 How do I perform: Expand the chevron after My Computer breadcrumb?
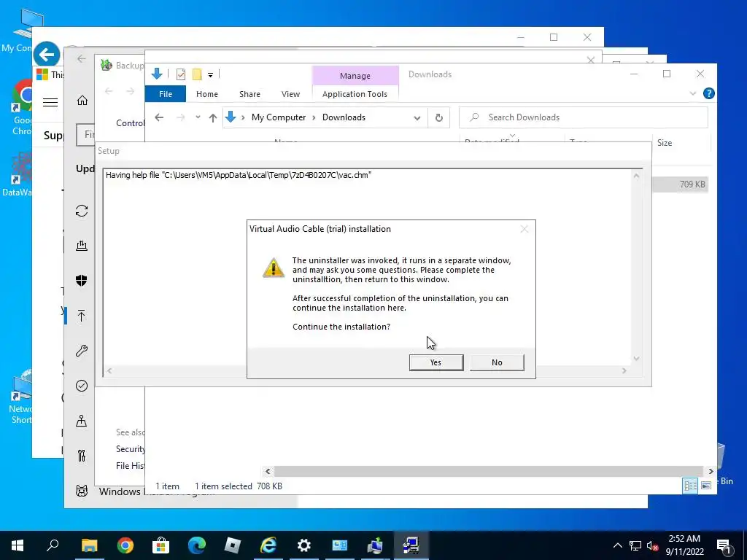[314, 117]
